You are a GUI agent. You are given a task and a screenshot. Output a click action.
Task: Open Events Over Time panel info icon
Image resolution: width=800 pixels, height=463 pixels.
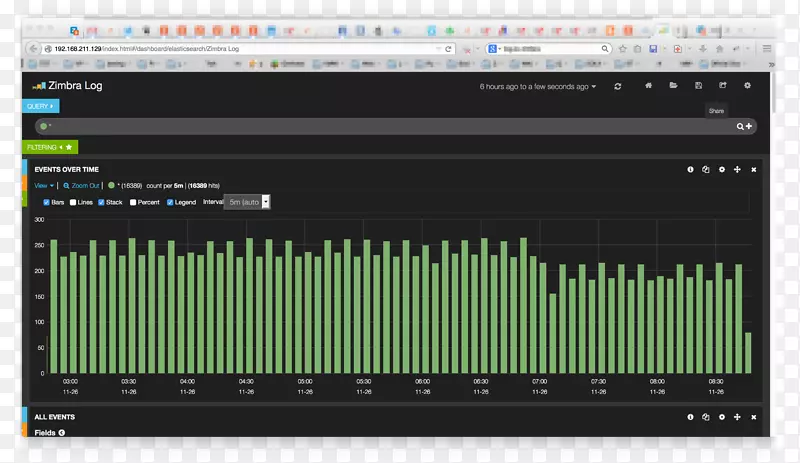pyautogui.click(x=690, y=170)
